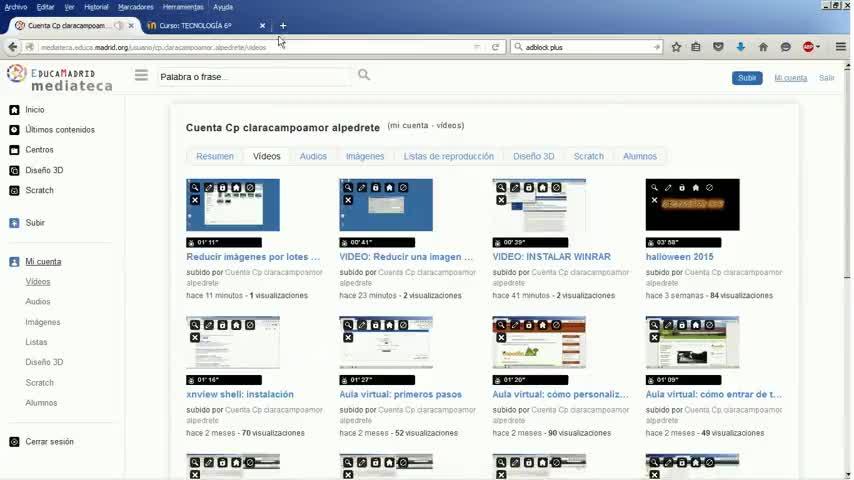The height and width of the screenshot is (480, 854).
Task: Click magnifier icon on 'Aula virtual: primeros pasos' thumbnail
Action: (x=348, y=325)
